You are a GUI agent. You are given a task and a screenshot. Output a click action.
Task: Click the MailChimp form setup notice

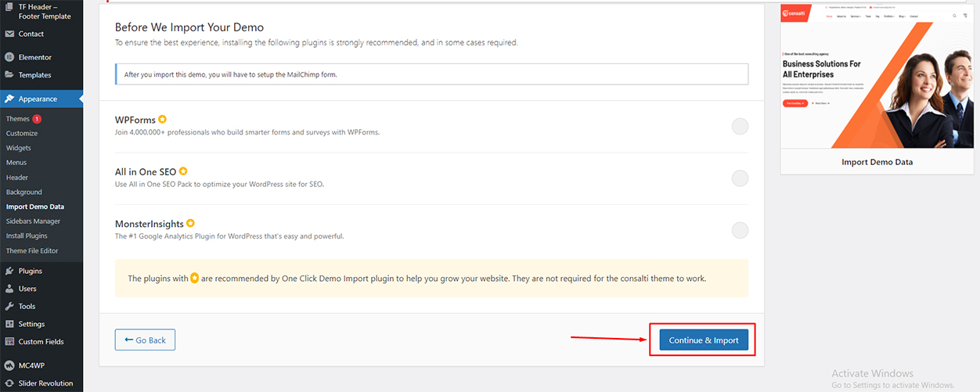click(431, 74)
